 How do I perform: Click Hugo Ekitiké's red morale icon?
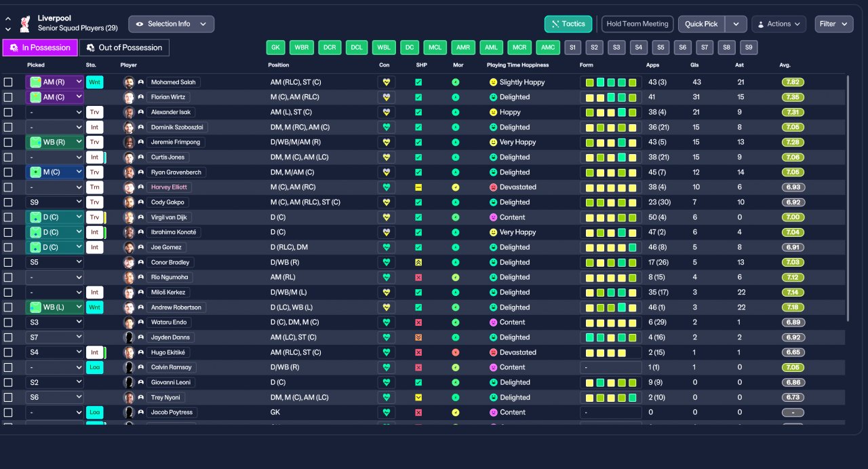tap(456, 352)
